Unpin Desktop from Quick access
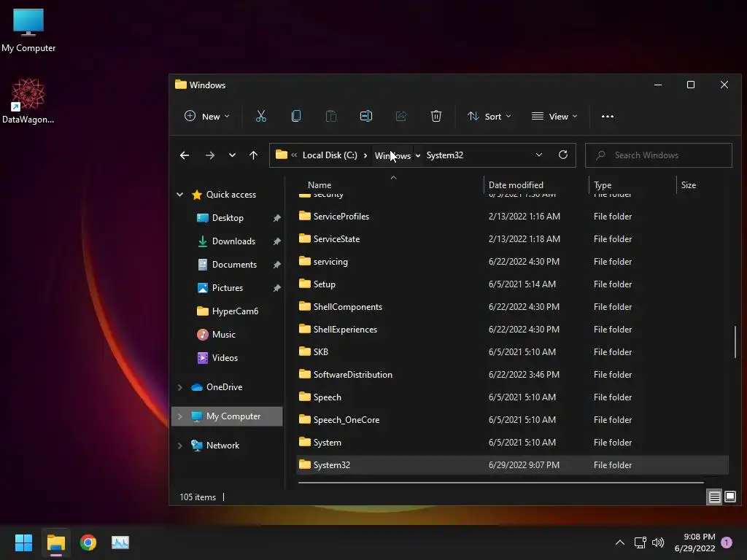This screenshot has width=747, height=560. pyautogui.click(x=276, y=218)
